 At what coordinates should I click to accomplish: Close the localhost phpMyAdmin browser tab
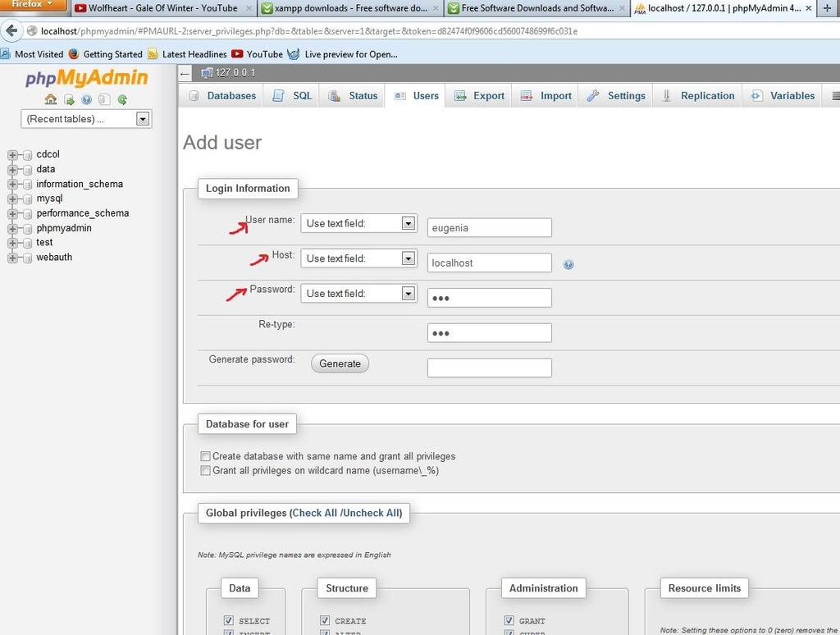[x=808, y=8]
